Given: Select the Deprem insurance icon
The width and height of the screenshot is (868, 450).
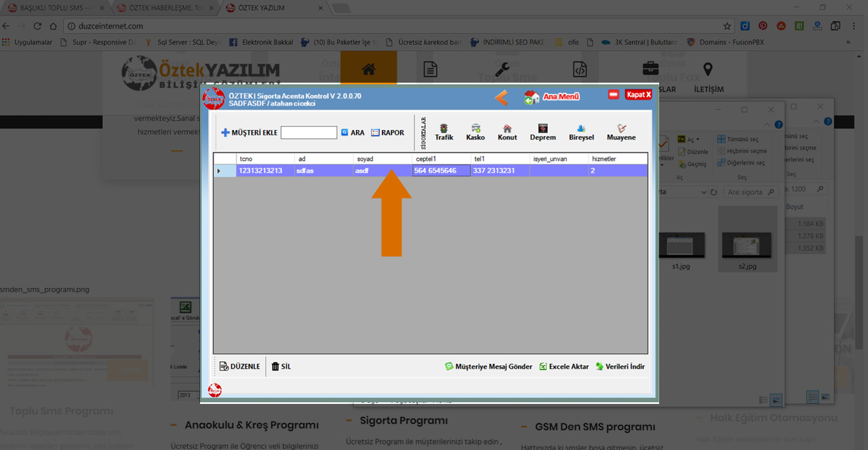Looking at the screenshot, I should click(x=542, y=132).
